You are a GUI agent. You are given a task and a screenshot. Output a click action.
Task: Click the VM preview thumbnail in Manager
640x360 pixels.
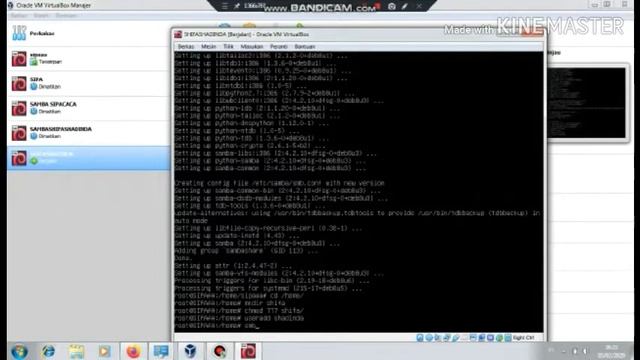[x=587, y=103]
